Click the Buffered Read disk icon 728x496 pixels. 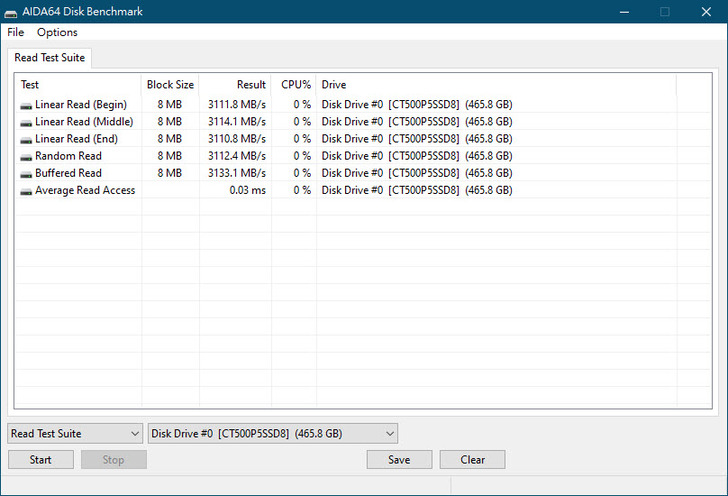click(26, 173)
